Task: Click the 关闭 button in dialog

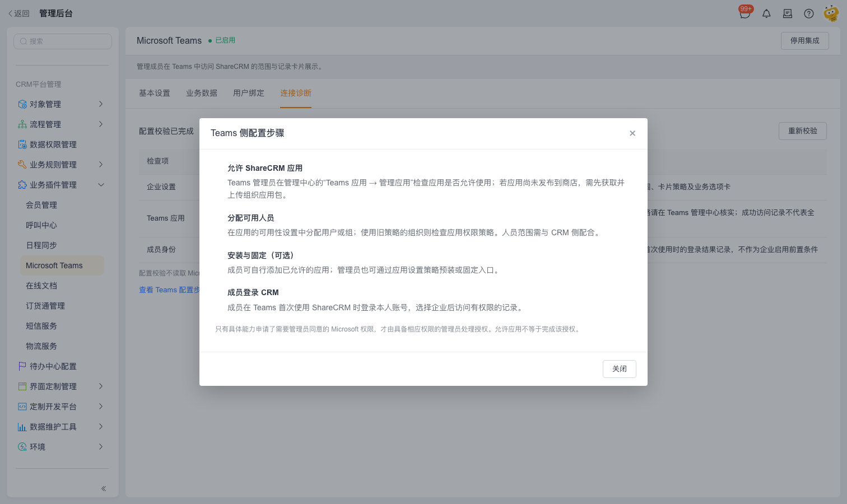Action: (x=620, y=369)
